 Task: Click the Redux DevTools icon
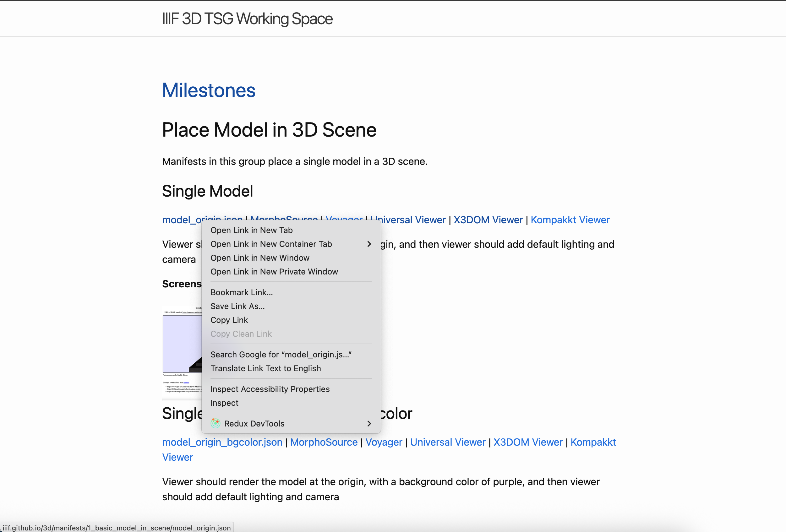tap(216, 423)
